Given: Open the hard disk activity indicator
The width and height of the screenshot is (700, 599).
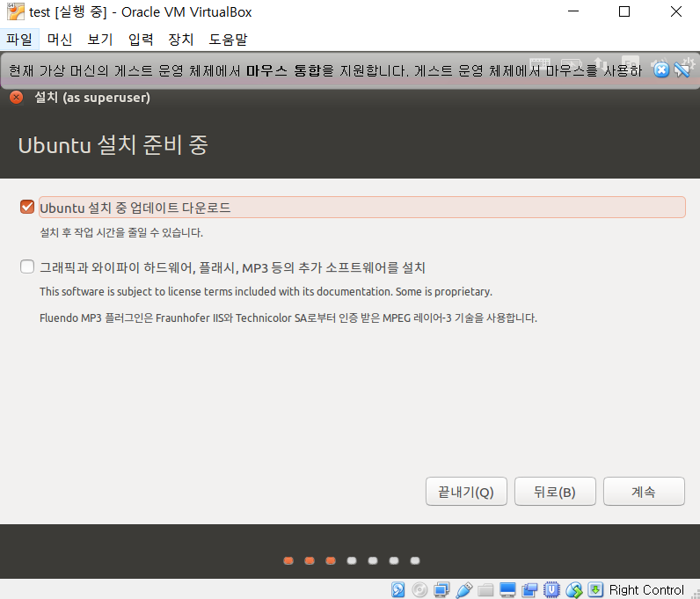Looking at the screenshot, I should pos(397,589).
